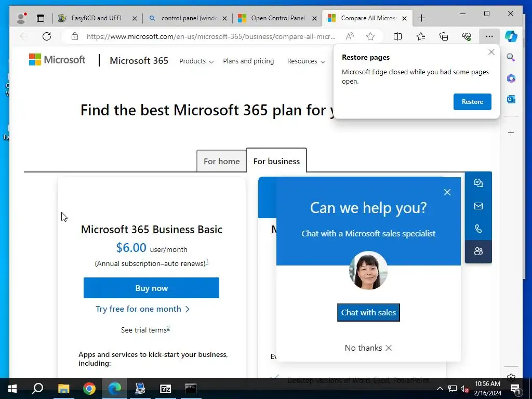The height and width of the screenshot is (399, 532).
Task: Click the Chat with sales button
Action: tap(368, 312)
